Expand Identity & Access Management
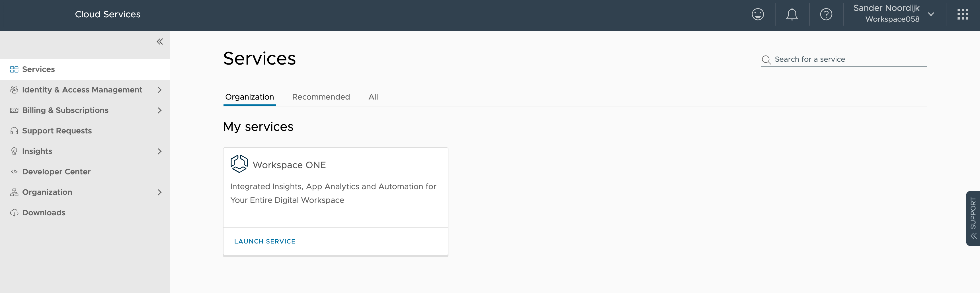The width and height of the screenshot is (980, 293). [x=159, y=90]
